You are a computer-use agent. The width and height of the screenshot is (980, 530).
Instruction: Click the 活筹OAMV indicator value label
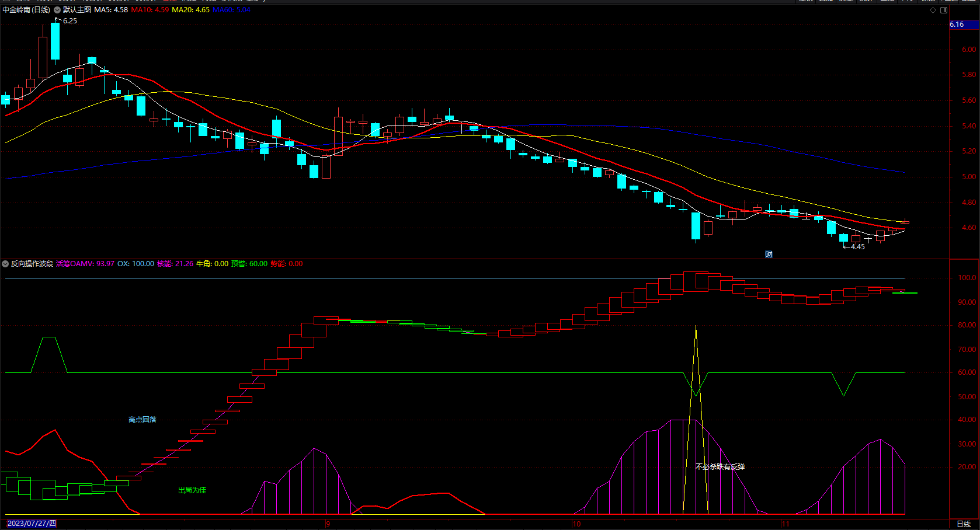point(85,264)
